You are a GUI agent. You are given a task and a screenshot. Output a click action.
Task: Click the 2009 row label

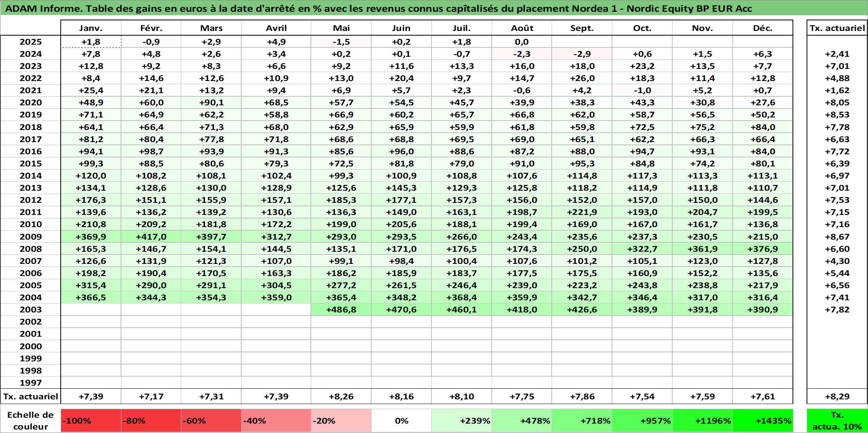pyautogui.click(x=31, y=236)
